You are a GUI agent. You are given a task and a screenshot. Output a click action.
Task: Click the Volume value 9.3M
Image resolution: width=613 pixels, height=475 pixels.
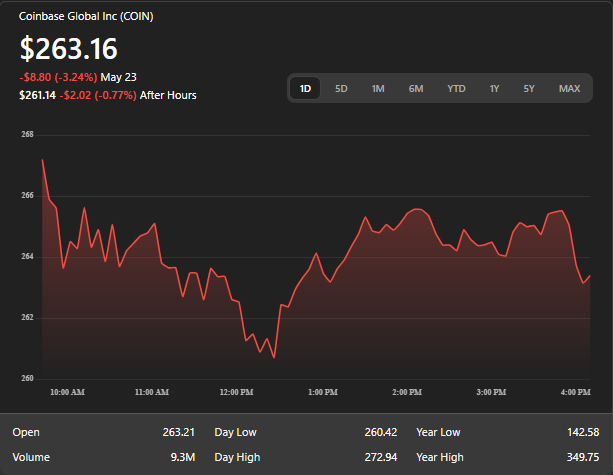[x=183, y=457]
